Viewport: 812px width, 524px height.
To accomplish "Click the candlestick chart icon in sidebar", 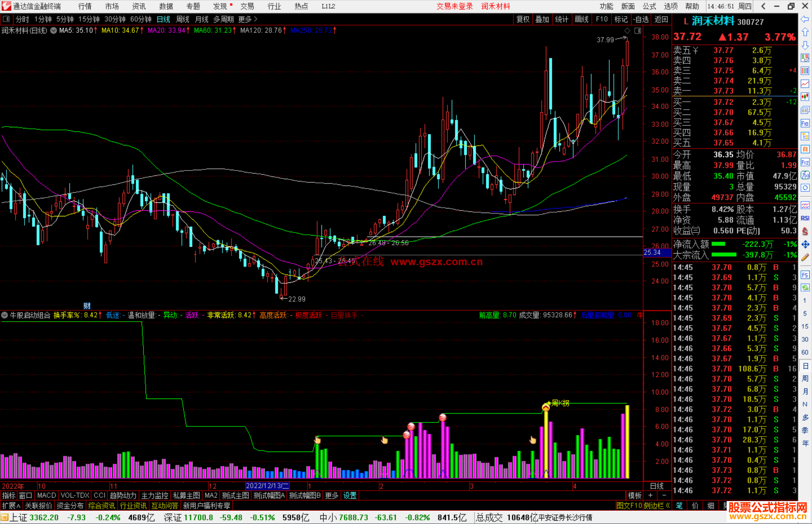I will point(805,97).
